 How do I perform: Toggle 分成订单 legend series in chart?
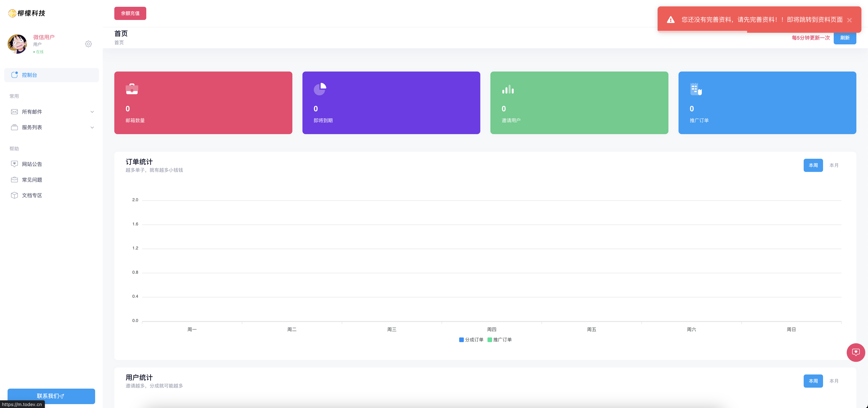(471, 340)
